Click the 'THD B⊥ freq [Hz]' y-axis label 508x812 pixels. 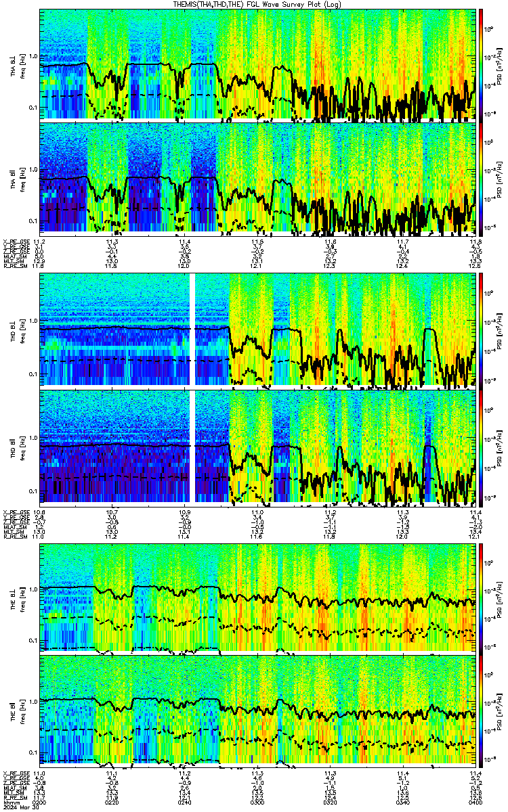pyautogui.click(x=17, y=330)
